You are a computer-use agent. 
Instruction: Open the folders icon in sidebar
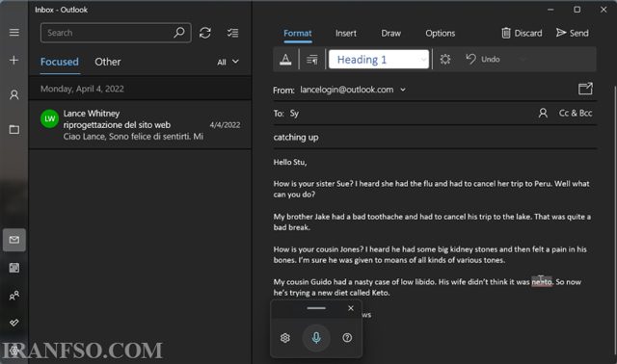click(14, 129)
